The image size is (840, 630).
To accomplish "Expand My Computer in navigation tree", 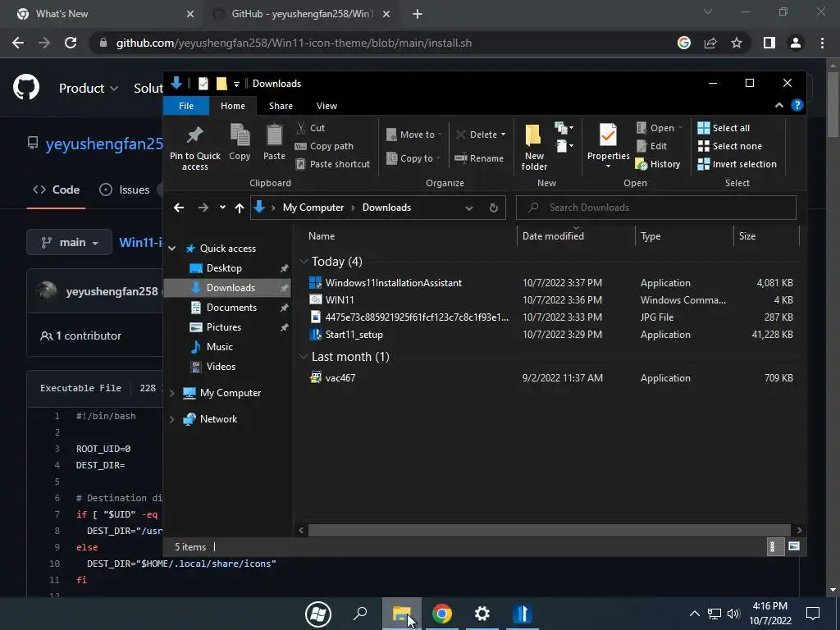I will pyautogui.click(x=172, y=393).
